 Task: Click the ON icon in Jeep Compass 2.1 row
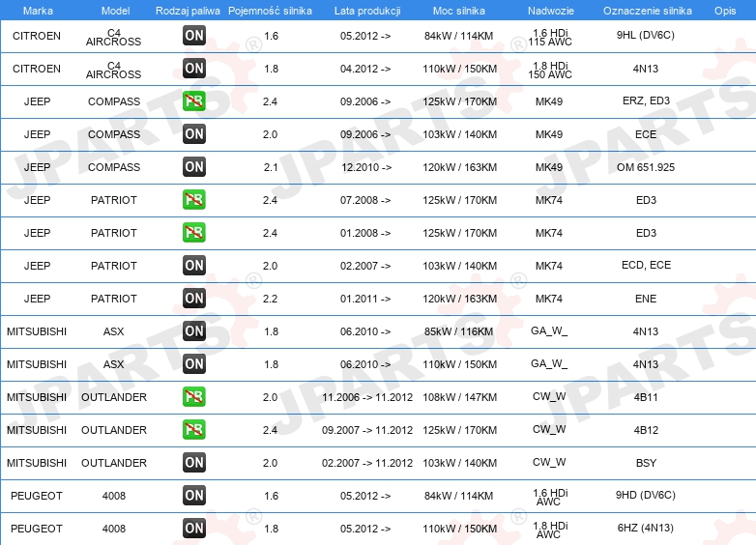[x=194, y=167]
